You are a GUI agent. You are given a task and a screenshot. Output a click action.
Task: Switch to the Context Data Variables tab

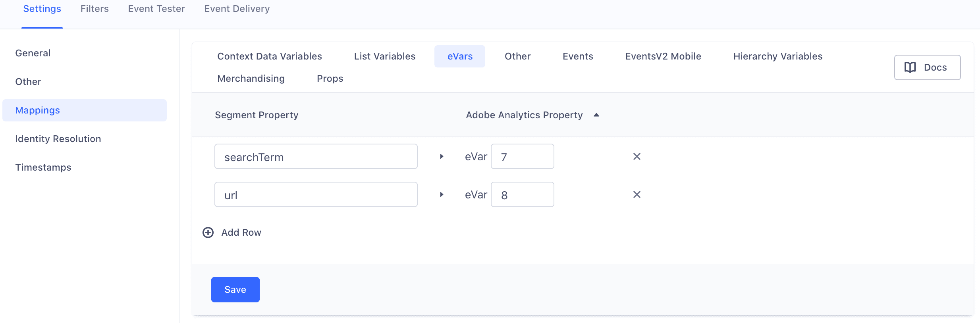[269, 56]
